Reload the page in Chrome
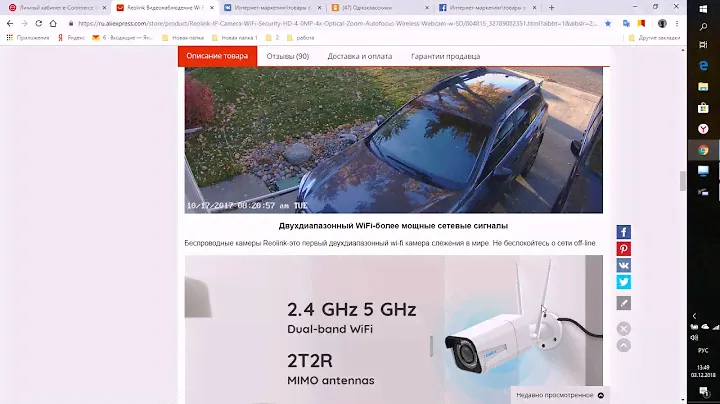Image resolution: width=720 pixels, height=404 pixels. tap(39, 23)
